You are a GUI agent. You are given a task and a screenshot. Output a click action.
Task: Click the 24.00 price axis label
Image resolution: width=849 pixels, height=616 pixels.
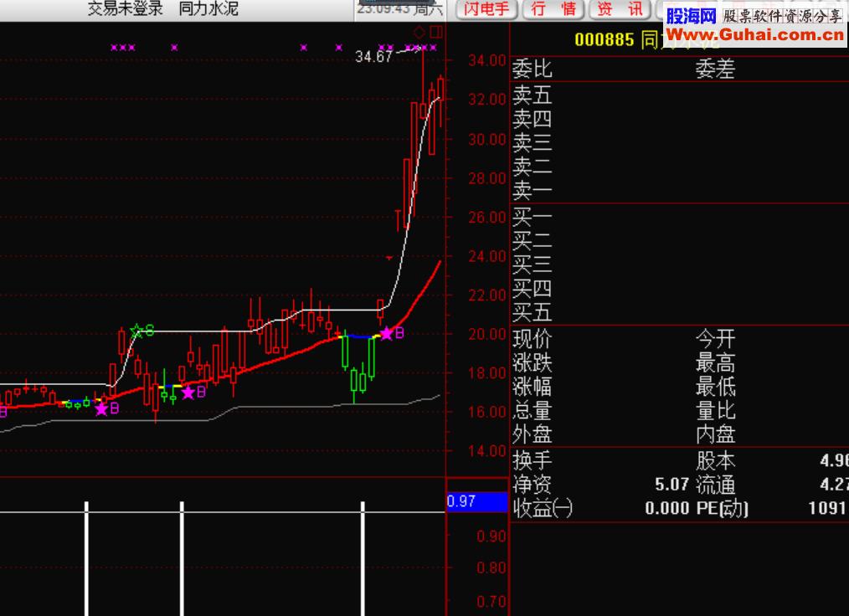[x=486, y=256]
